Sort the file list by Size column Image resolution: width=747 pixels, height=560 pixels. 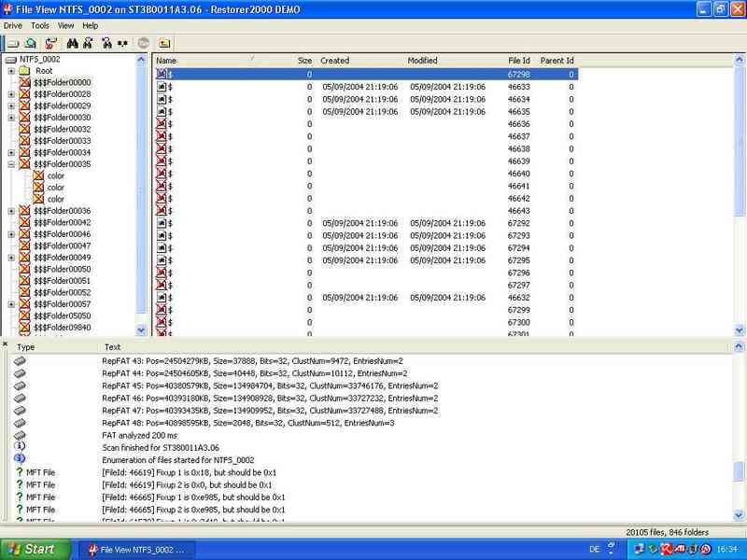point(304,61)
